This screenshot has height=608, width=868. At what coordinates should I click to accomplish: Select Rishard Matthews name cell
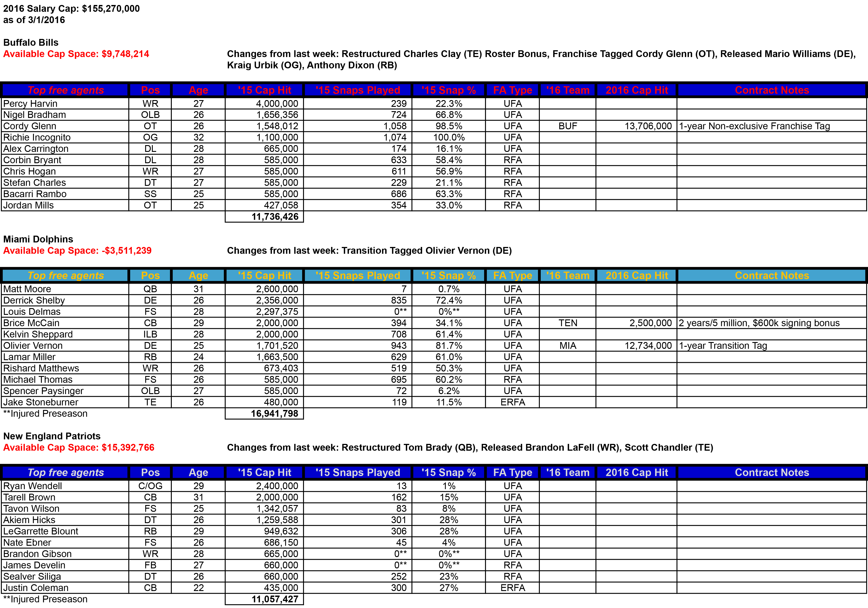click(65, 369)
